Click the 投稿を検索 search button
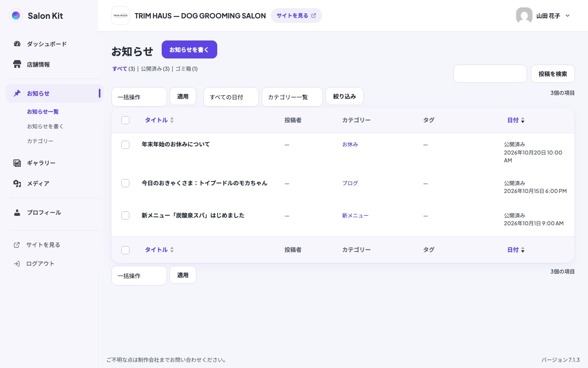Image resolution: width=588 pixels, height=368 pixels. pos(553,74)
